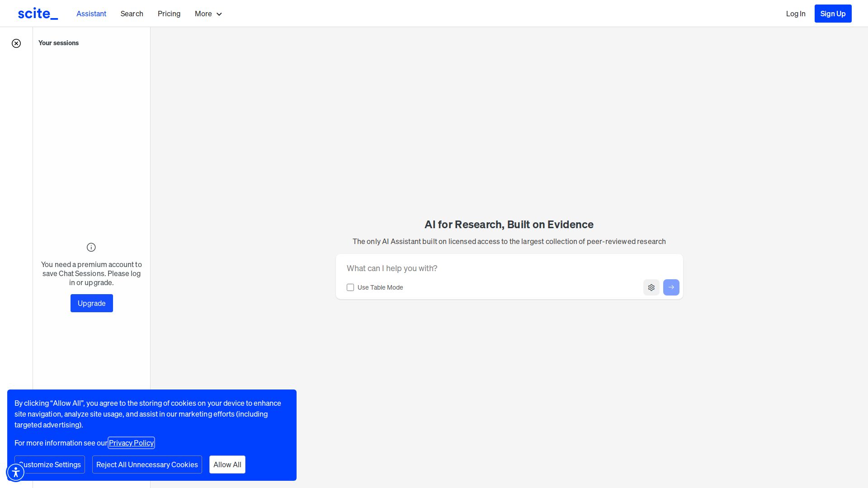Viewport: 868px width, 488px height.
Task: Click the Upgrade button
Action: 92,303
